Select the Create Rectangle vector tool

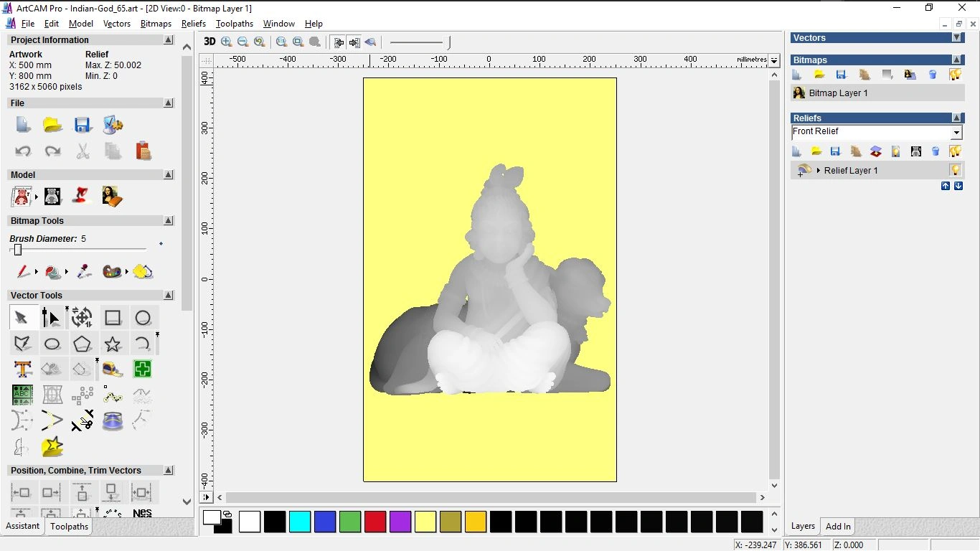click(113, 318)
